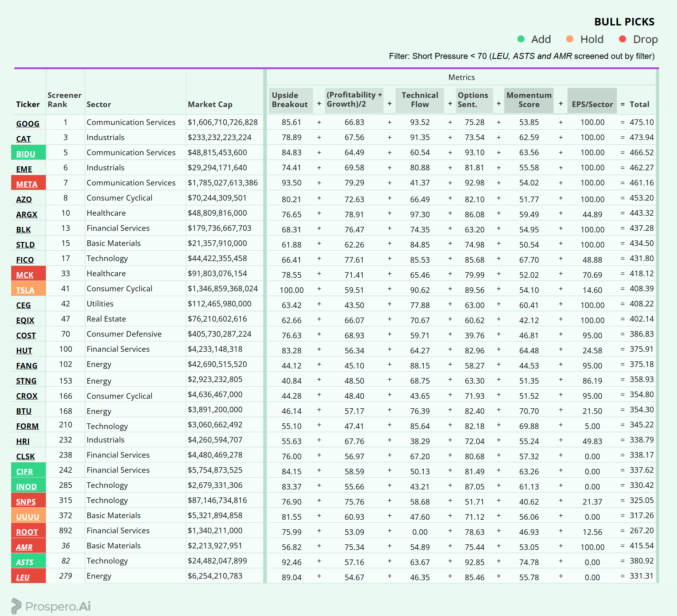Click the Screener Rank column header
677x616 pixels.
coord(64,100)
